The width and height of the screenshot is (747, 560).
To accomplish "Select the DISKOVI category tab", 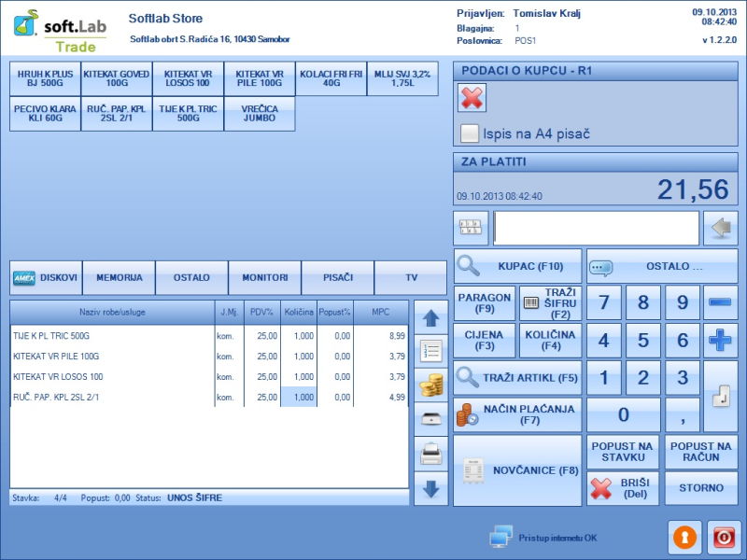I will click(47, 278).
